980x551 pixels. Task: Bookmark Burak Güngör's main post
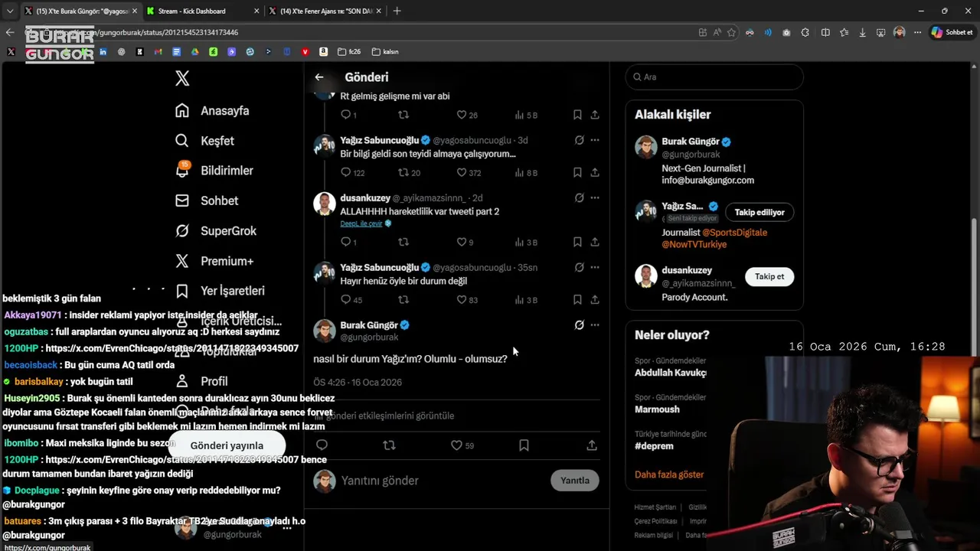click(x=524, y=445)
